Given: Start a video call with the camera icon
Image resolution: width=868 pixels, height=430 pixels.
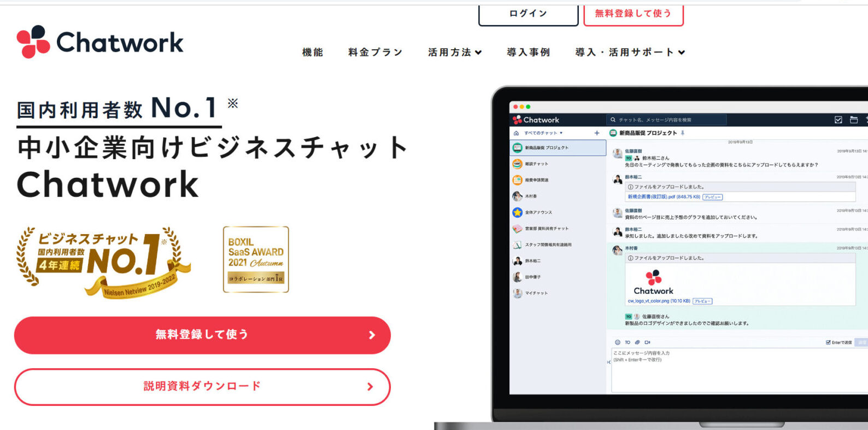Looking at the screenshot, I should [647, 342].
